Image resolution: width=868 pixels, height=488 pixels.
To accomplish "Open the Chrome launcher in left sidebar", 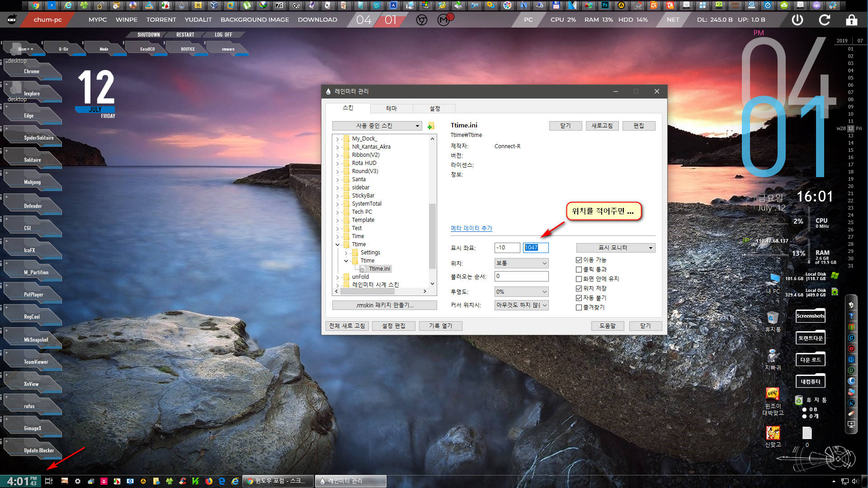I will click(32, 71).
